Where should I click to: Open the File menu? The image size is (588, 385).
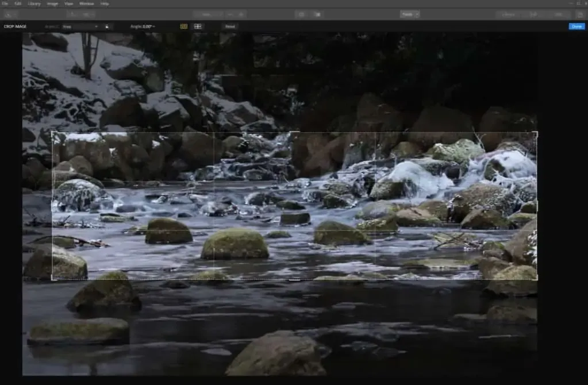pos(5,3)
